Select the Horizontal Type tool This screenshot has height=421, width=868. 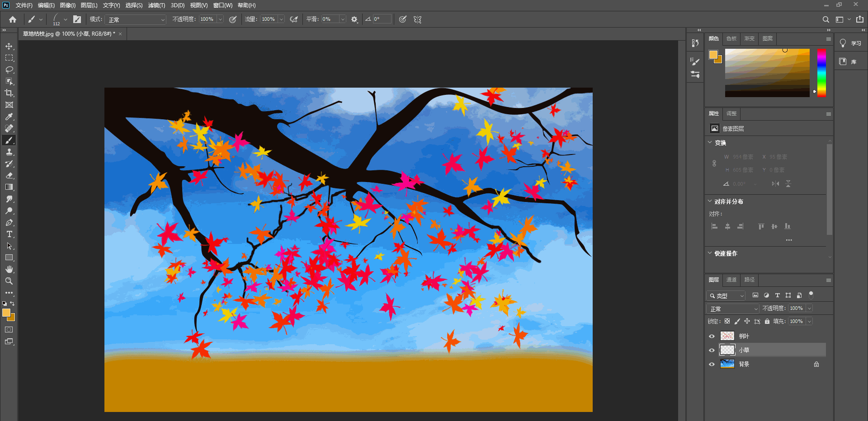click(9, 234)
